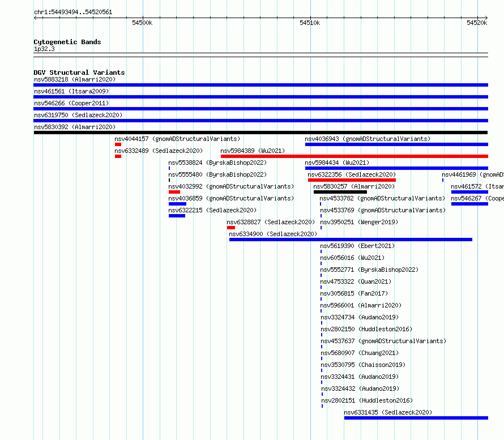Viewport: 504px width, 440px height.
Task: Select the red nsv6322356 (Sedlazeck2020) bar
Action: (352, 180)
